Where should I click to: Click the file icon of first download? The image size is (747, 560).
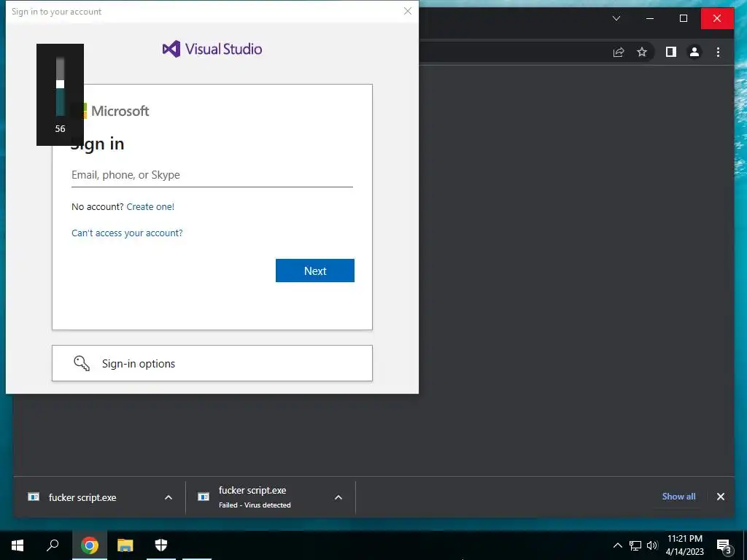click(34, 497)
